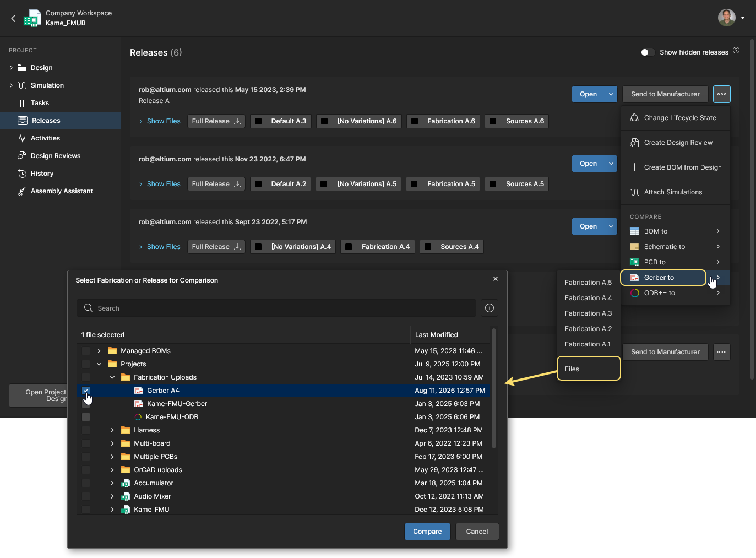This screenshot has height=558, width=756.
Task: Click the Create Design Review icon
Action: point(634,143)
